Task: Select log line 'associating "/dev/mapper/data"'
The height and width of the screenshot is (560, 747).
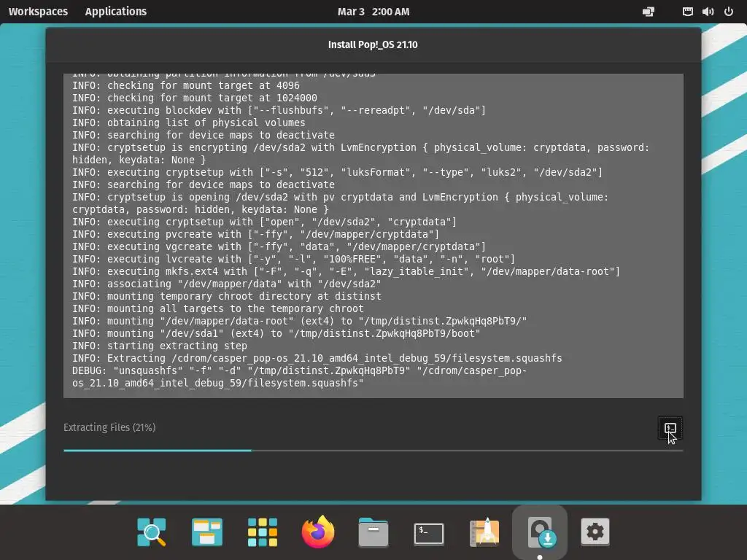Action: tap(226, 284)
